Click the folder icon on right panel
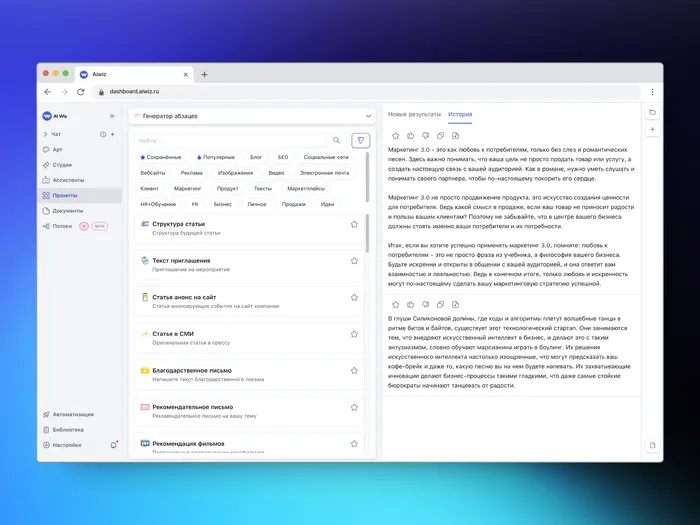This screenshot has width=700, height=525. click(652, 112)
